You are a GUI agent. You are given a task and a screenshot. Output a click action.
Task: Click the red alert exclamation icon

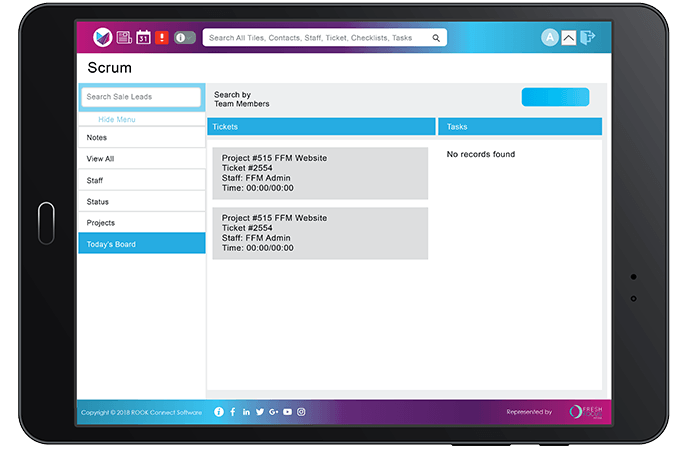click(162, 38)
